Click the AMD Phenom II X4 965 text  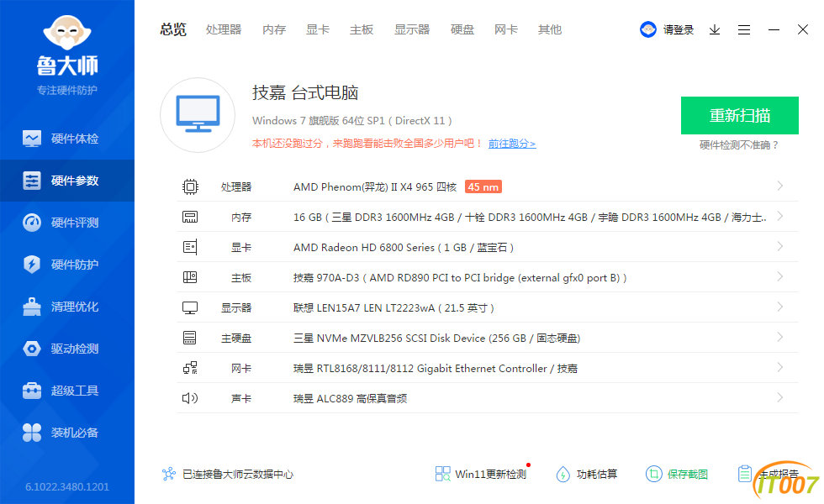375,186
